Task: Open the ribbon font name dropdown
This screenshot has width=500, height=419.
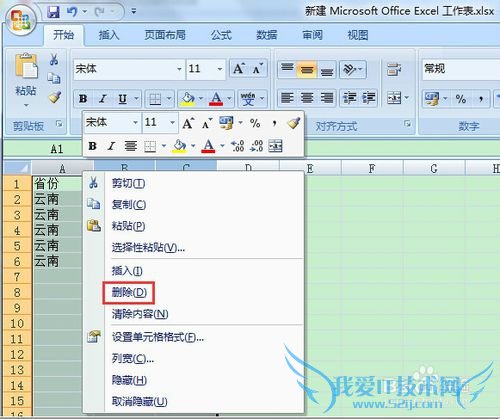Action: click(179, 69)
